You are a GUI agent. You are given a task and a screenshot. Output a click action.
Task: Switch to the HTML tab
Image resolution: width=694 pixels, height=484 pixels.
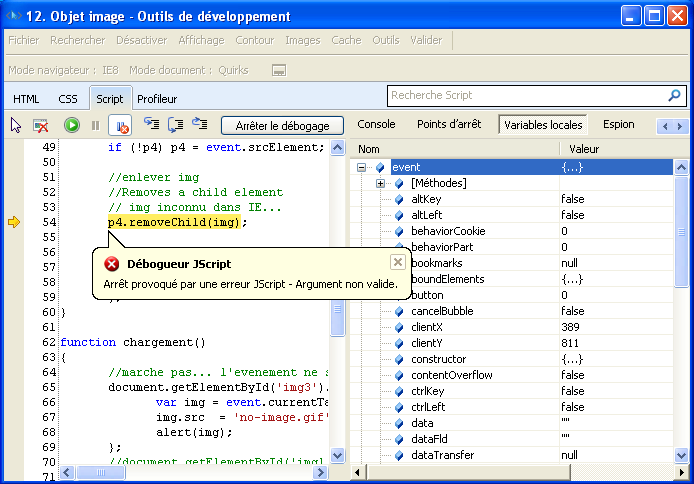26,99
